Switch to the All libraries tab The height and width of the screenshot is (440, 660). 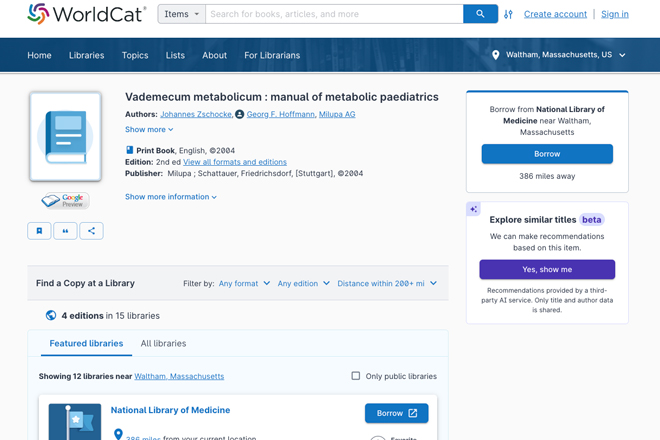click(x=163, y=343)
